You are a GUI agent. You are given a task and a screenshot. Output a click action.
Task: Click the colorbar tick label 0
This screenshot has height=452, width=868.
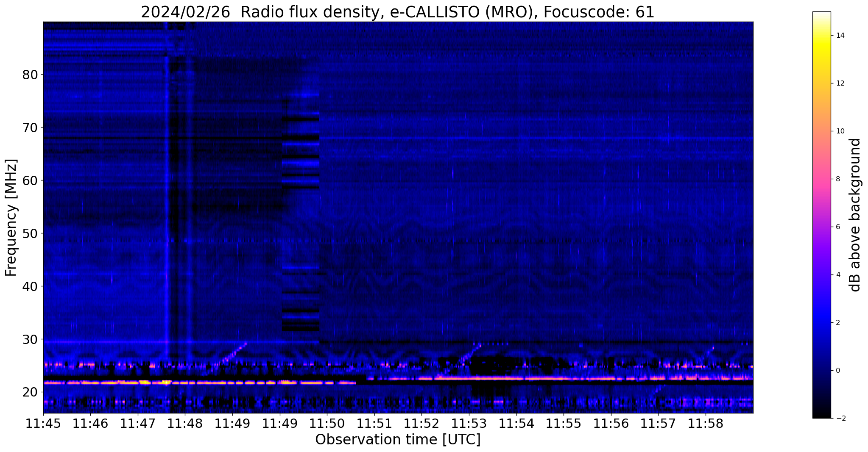pyautogui.click(x=837, y=371)
